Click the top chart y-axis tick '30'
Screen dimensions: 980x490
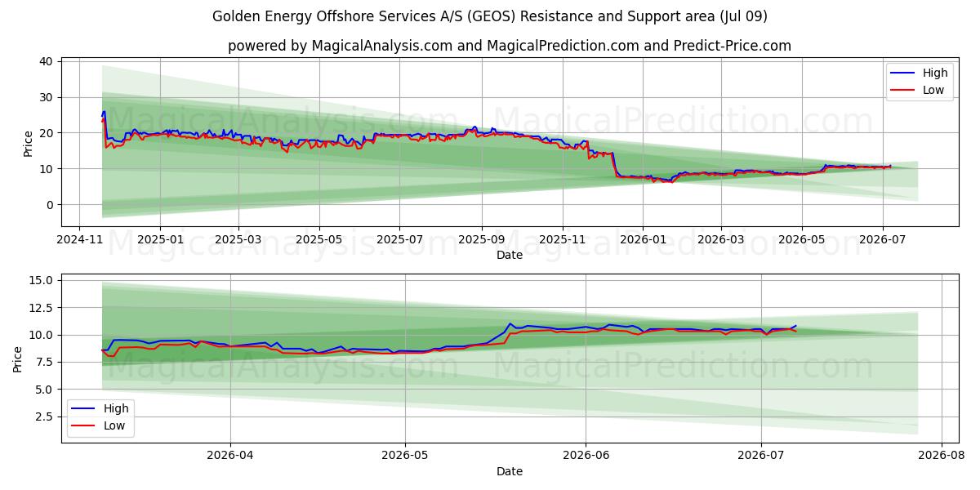click(x=46, y=97)
